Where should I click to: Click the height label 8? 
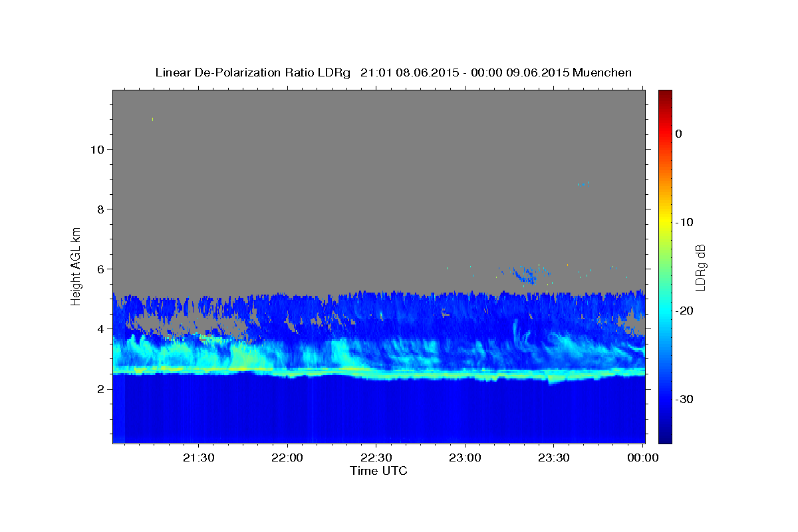tap(100, 209)
